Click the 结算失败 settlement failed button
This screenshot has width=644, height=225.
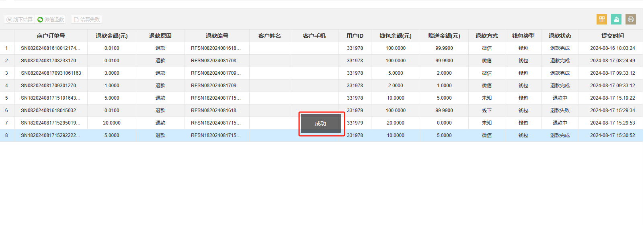(x=86, y=19)
